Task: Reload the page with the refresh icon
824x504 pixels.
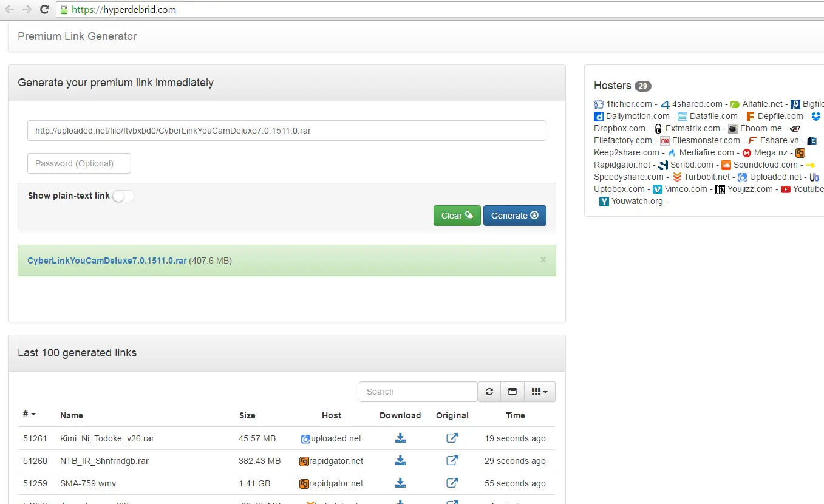Action: coord(44,9)
